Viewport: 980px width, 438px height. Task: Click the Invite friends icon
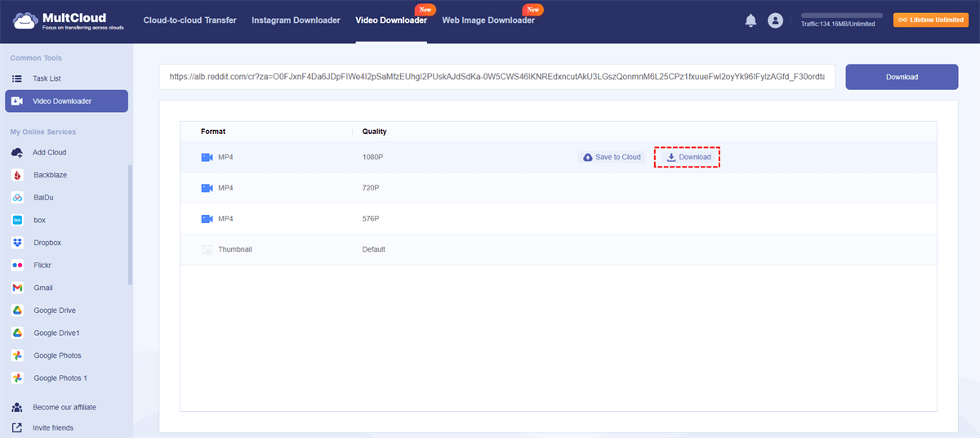point(16,428)
